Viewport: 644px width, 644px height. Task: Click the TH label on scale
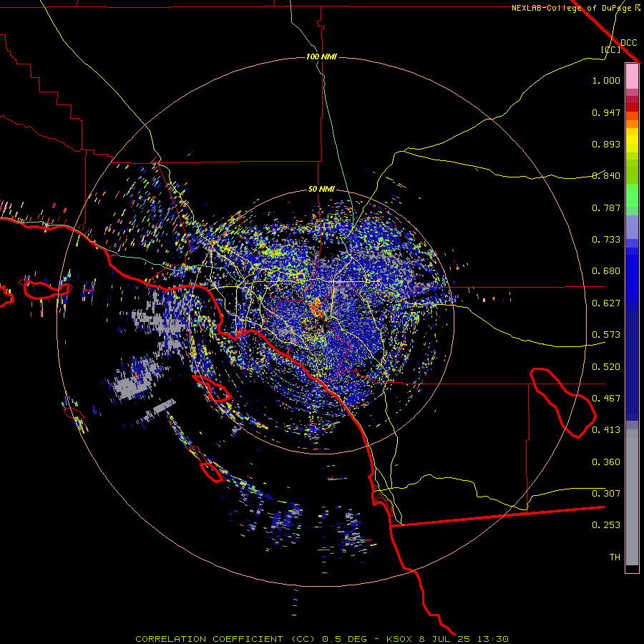(x=615, y=557)
